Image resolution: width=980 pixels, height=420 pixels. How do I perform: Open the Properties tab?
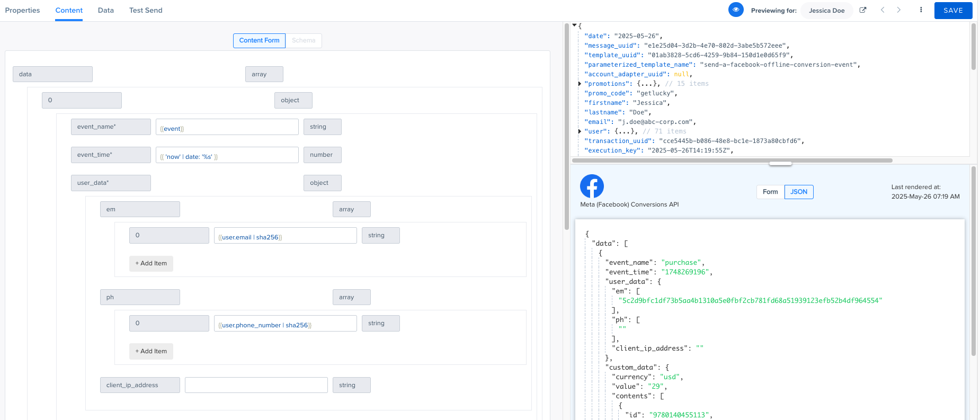22,10
